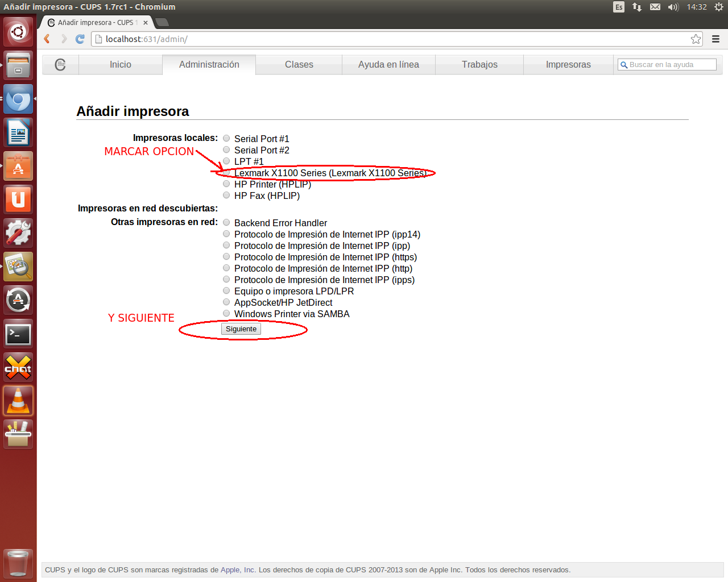Screen dimensions: 728x582
Task: Open a new browser tab
Action: (x=162, y=22)
